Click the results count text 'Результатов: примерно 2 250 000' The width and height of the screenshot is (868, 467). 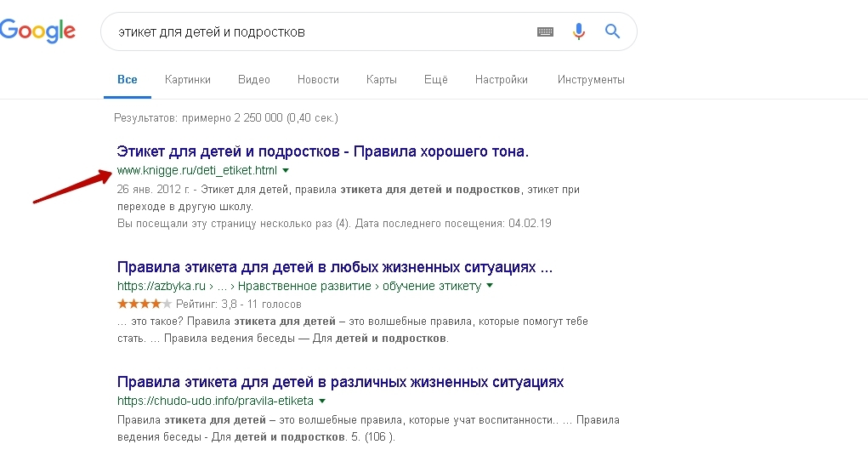click(198, 117)
